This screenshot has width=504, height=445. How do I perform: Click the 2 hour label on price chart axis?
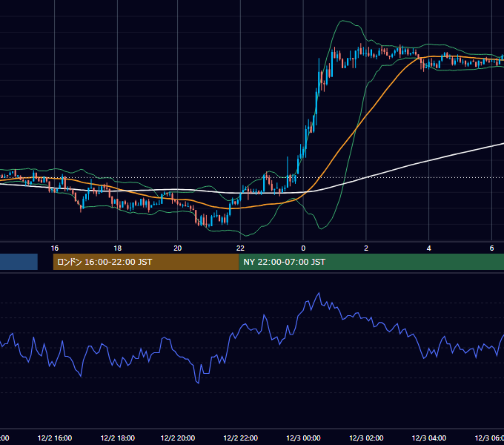[x=366, y=248]
